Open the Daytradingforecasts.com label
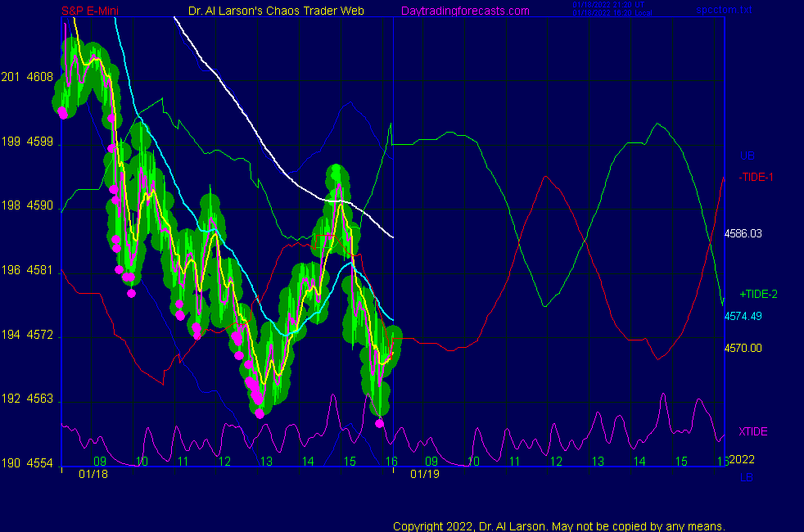 465,11
